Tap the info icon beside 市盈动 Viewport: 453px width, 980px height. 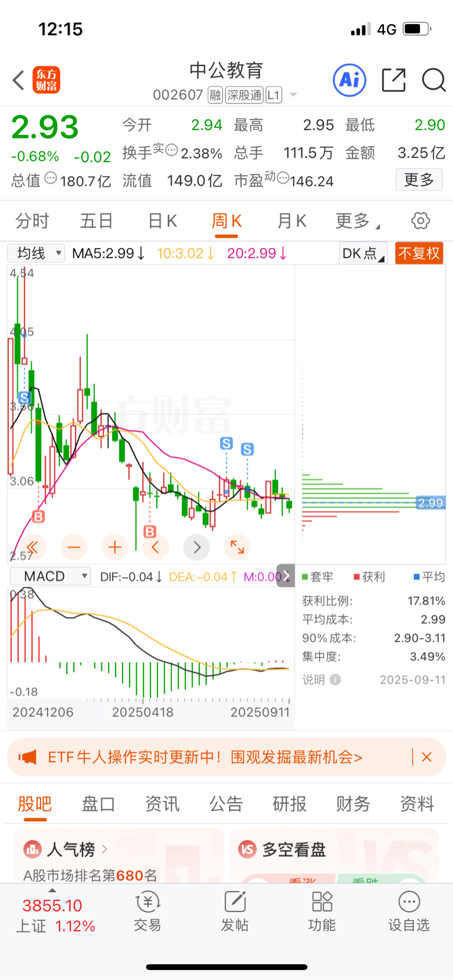283,177
